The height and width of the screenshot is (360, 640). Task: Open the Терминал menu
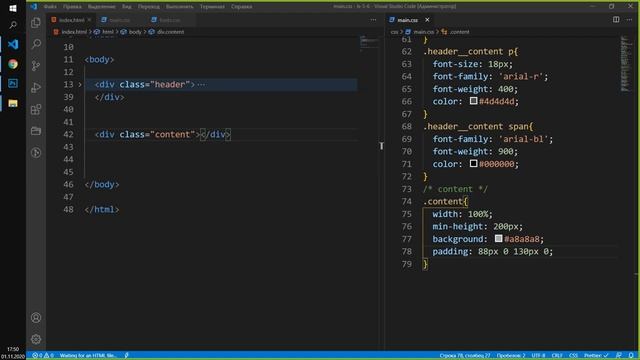[212, 7]
